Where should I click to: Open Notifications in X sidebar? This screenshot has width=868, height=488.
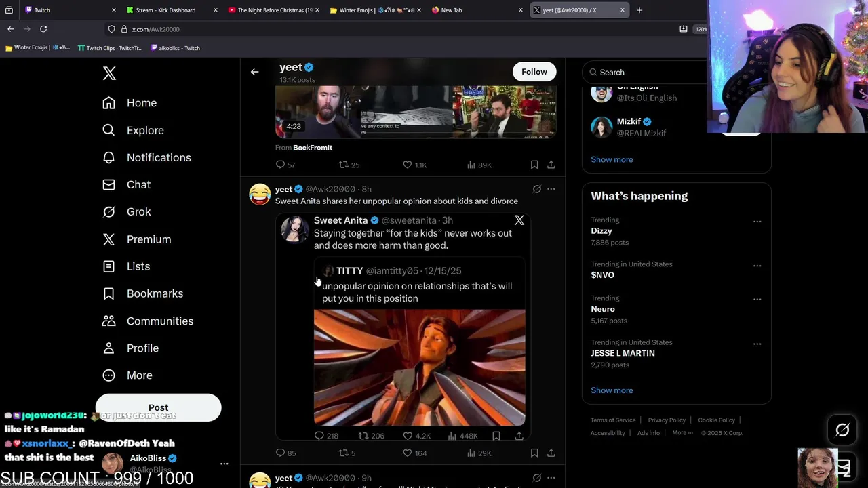click(146, 157)
